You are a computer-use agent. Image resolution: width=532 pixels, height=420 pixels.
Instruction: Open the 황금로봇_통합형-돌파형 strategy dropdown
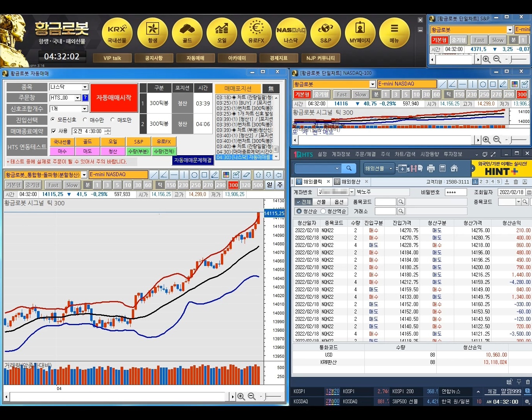click(x=84, y=175)
